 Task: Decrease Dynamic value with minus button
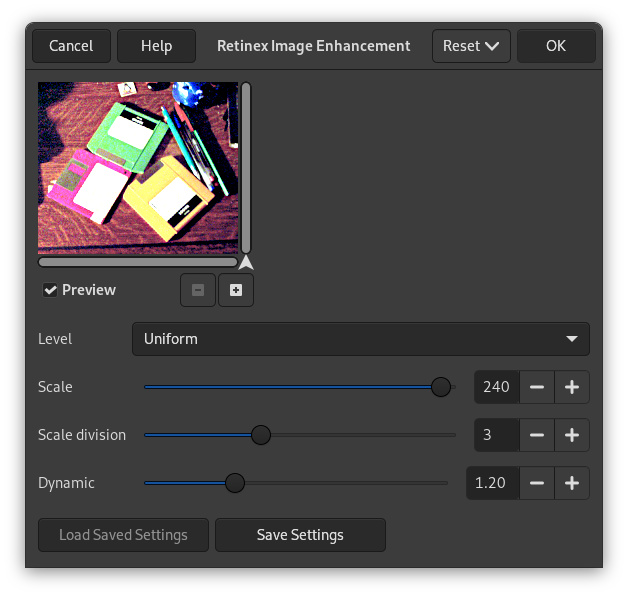coord(537,483)
